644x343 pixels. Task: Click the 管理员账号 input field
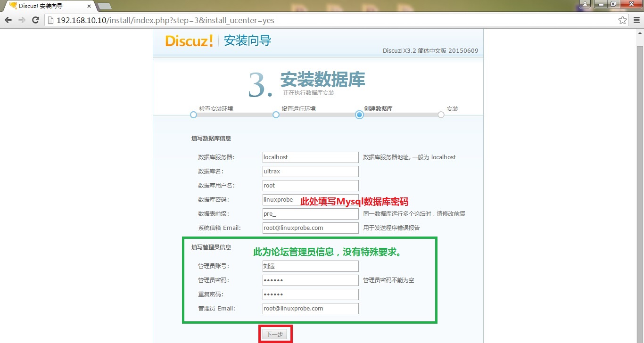[310, 266]
